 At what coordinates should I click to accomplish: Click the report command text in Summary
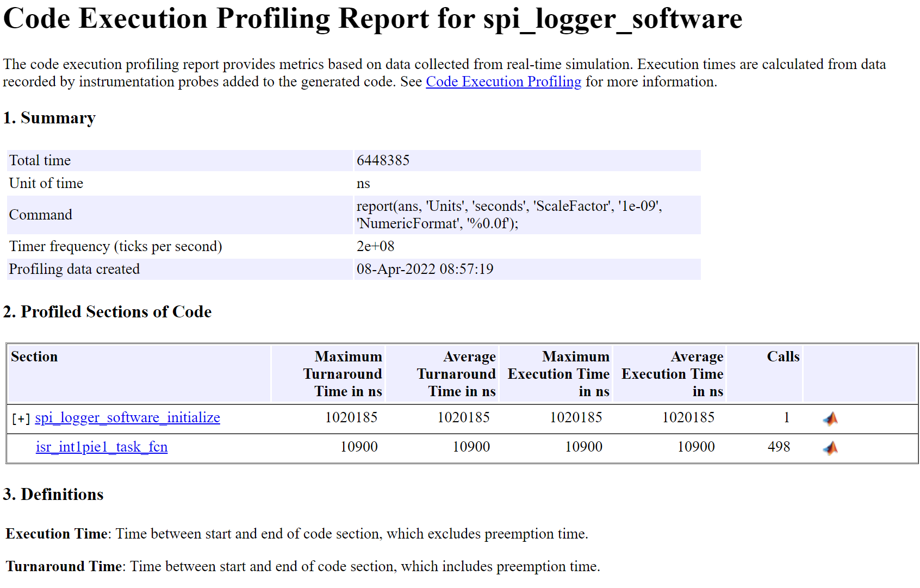tap(509, 215)
